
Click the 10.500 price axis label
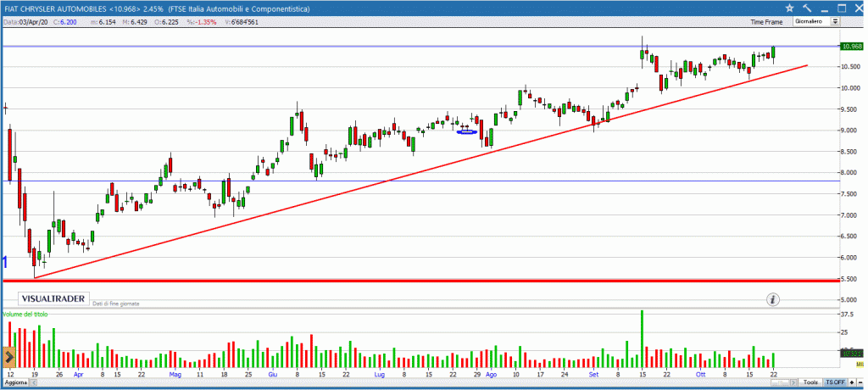[851, 67]
